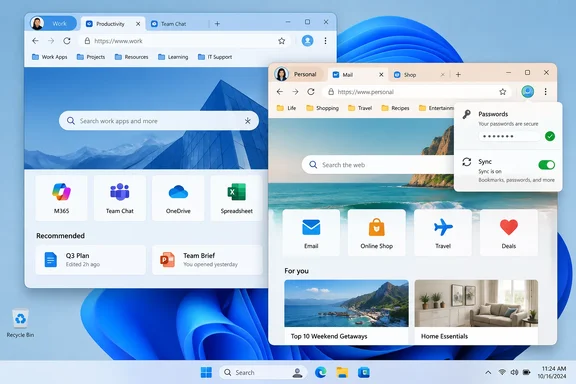This screenshot has height=384, width=576.
Task: Click the Search work apps and more field
Action: click(x=159, y=121)
